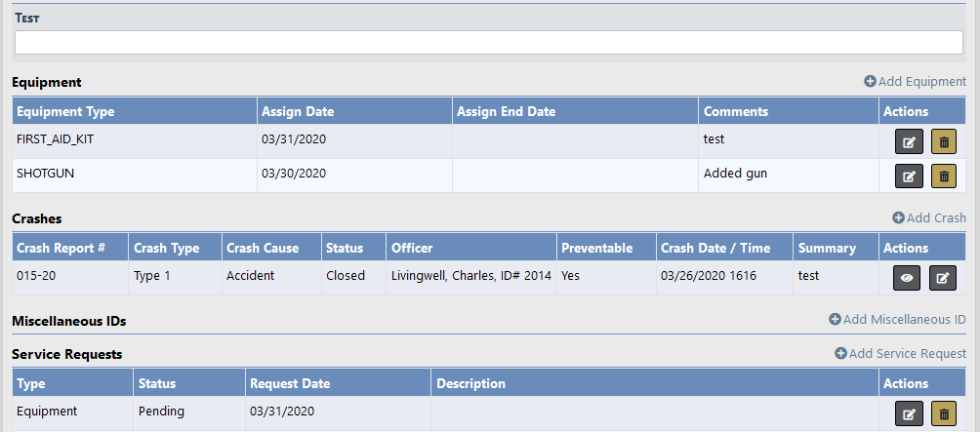Click Add Equipment link

pos(915,82)
